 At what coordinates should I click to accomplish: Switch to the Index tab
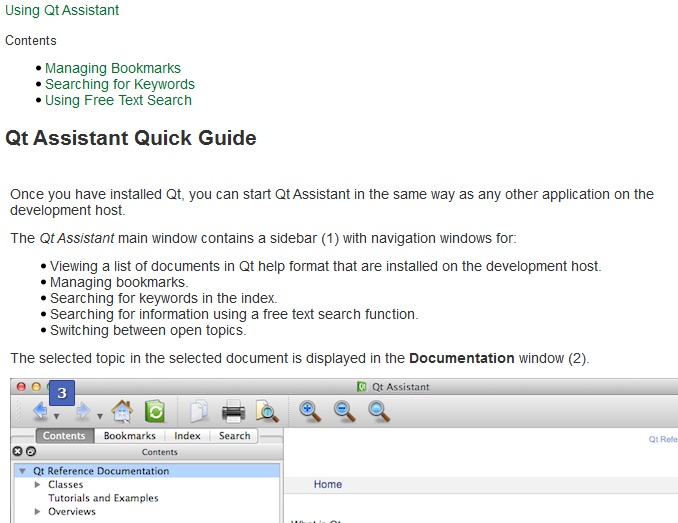point(187,436)
